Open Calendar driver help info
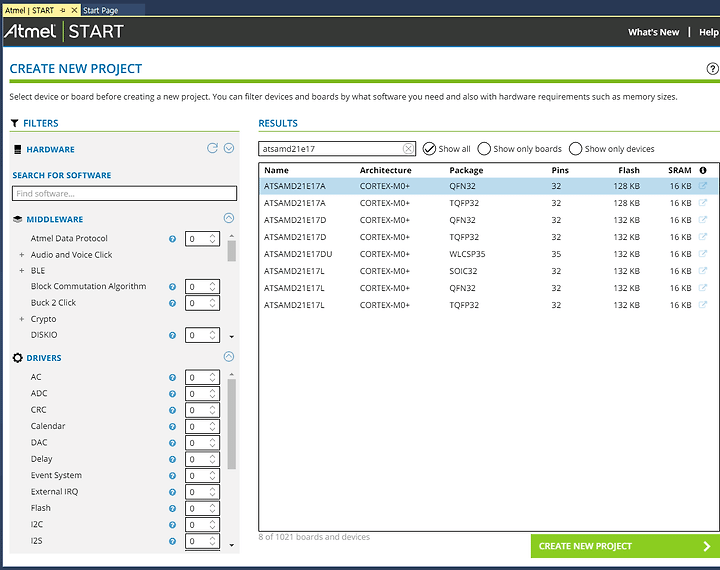 coord(172,427)
